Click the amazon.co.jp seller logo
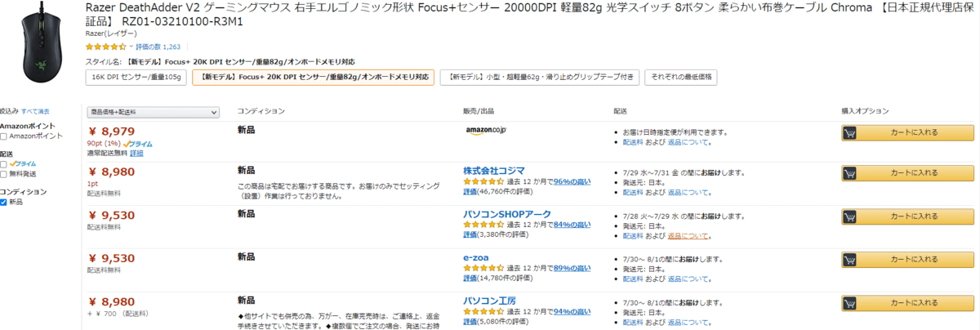Image resolution: width=980 pixels, height=330 pixels. coord(486,130)
